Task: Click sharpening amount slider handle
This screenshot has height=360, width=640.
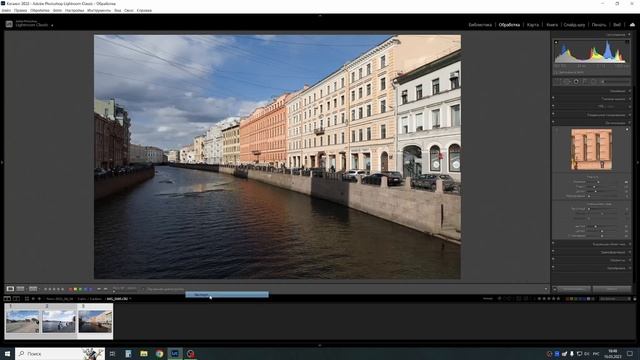Action: click(598, 182)
